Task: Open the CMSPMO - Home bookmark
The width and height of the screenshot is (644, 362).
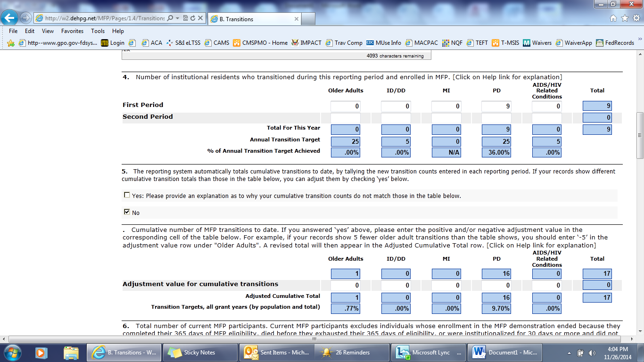Action: click(x=260, y=43)
